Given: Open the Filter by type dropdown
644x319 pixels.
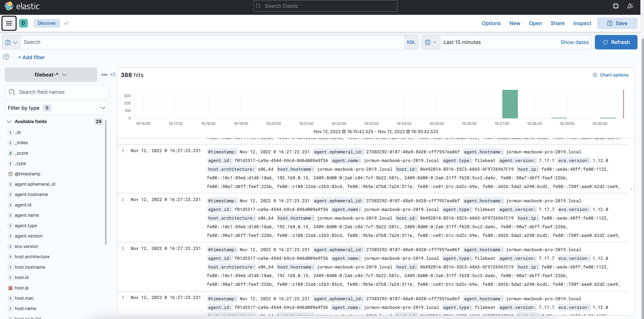Looking at the screenshot, I should 57,108.
